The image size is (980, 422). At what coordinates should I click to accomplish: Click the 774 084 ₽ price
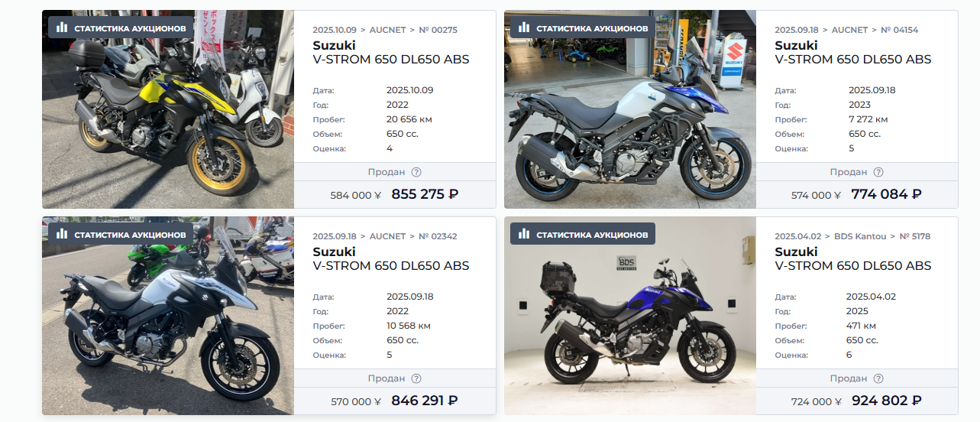[886, 194]
